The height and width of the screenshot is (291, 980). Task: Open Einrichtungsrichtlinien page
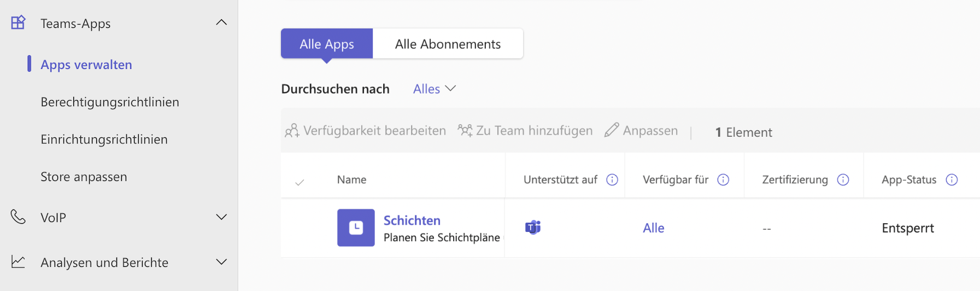(x=104, y=139)
